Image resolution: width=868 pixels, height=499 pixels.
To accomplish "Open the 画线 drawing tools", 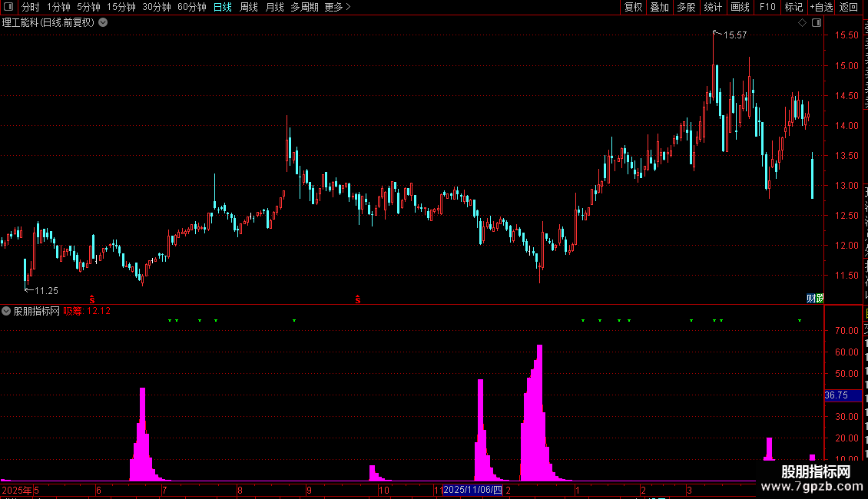I will point(740,7).
